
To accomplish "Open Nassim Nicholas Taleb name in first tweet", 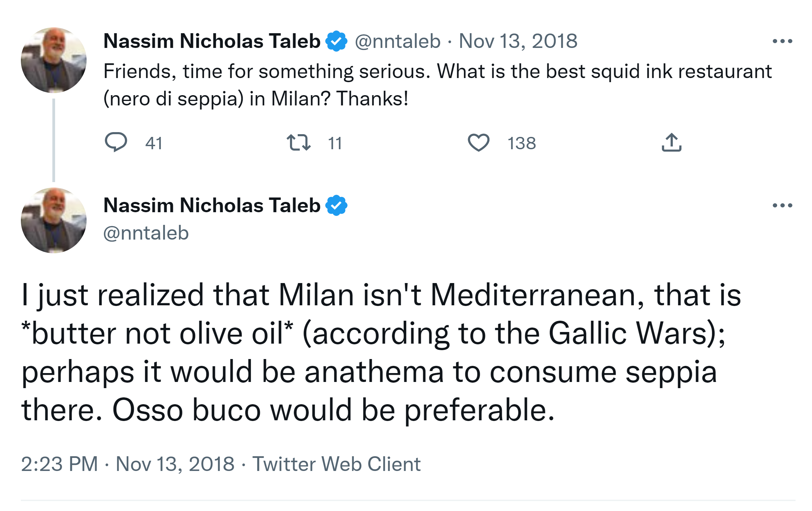I will [212, 41].
